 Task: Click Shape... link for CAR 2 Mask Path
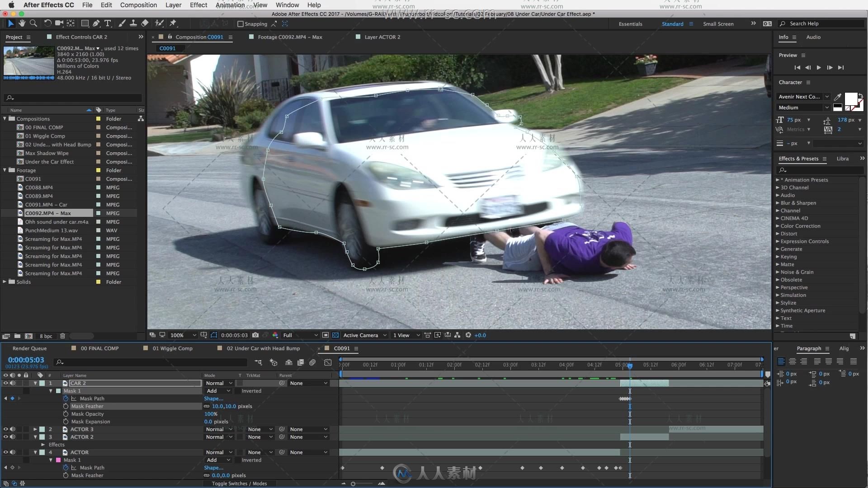213,399
